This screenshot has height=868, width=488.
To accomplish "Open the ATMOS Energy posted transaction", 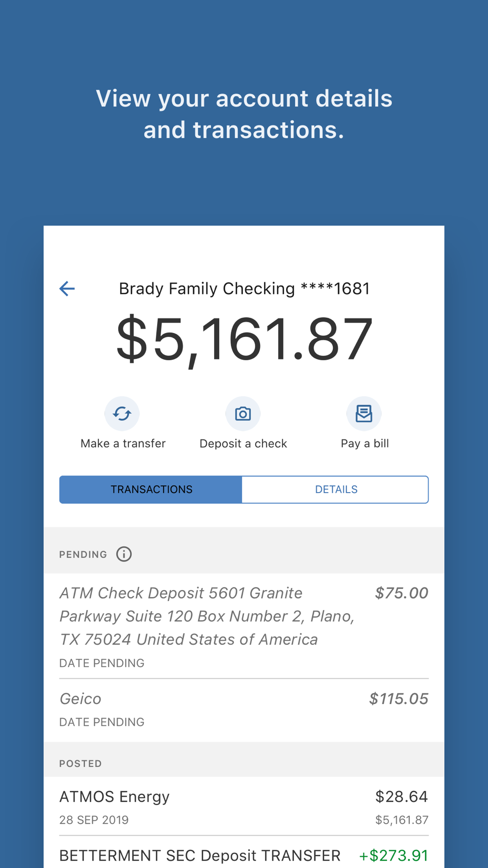I will click(244, 806).
